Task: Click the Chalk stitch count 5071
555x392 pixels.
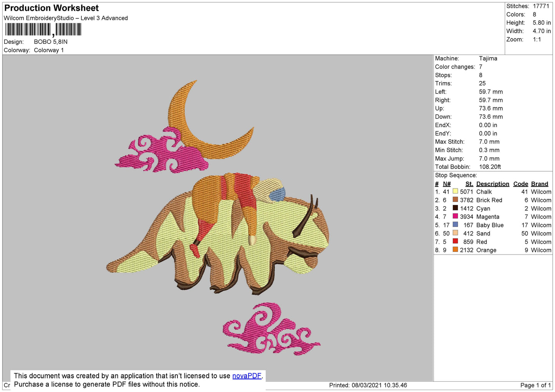Action: pos(466,192)
